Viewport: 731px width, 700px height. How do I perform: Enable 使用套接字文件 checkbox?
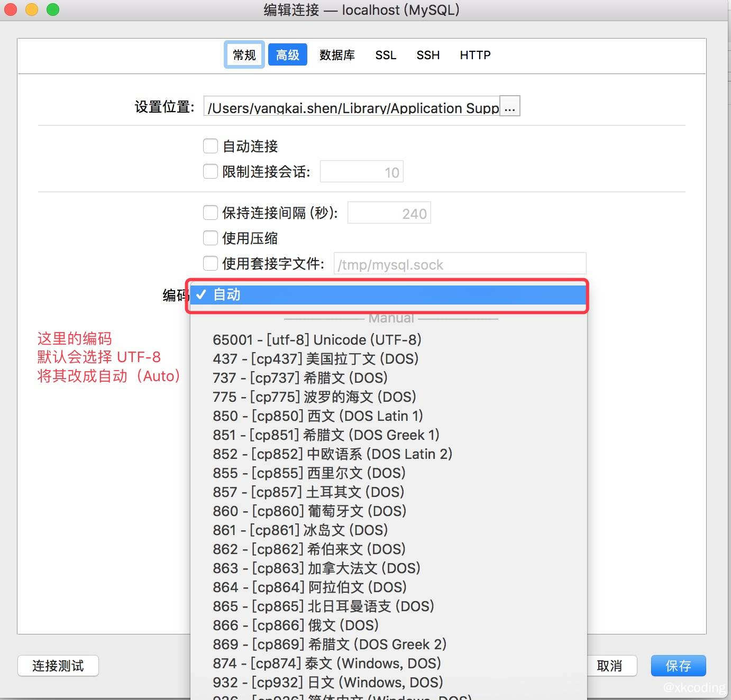point(211,263)
